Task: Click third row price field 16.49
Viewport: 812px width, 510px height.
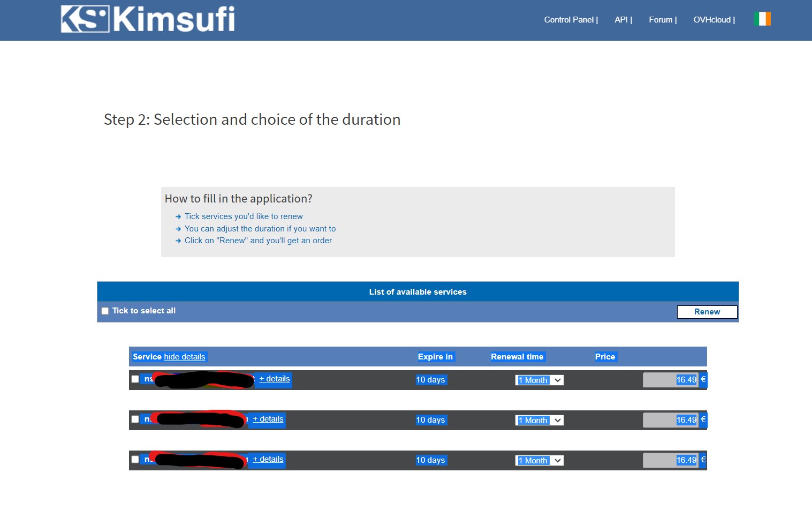Action: 671,460
